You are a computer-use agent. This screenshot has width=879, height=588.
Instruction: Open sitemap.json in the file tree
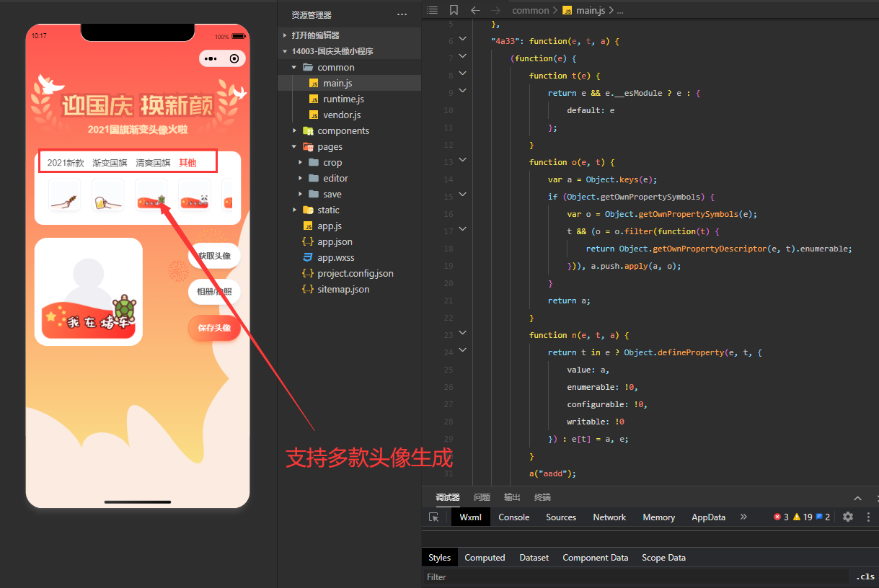point(349,289)
